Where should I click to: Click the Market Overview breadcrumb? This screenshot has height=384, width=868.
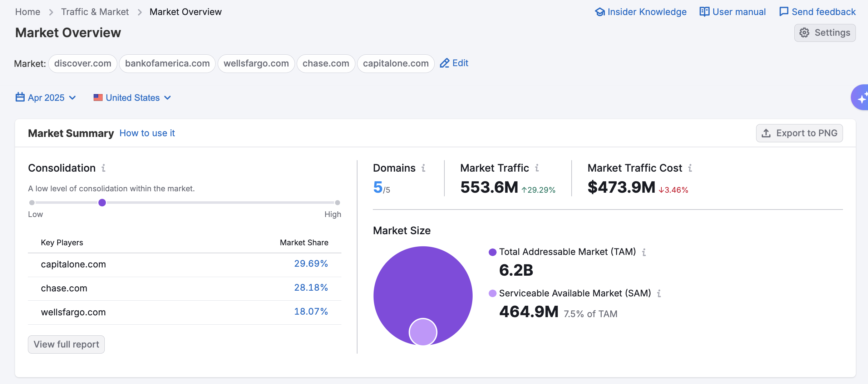(x=186, y=12)
